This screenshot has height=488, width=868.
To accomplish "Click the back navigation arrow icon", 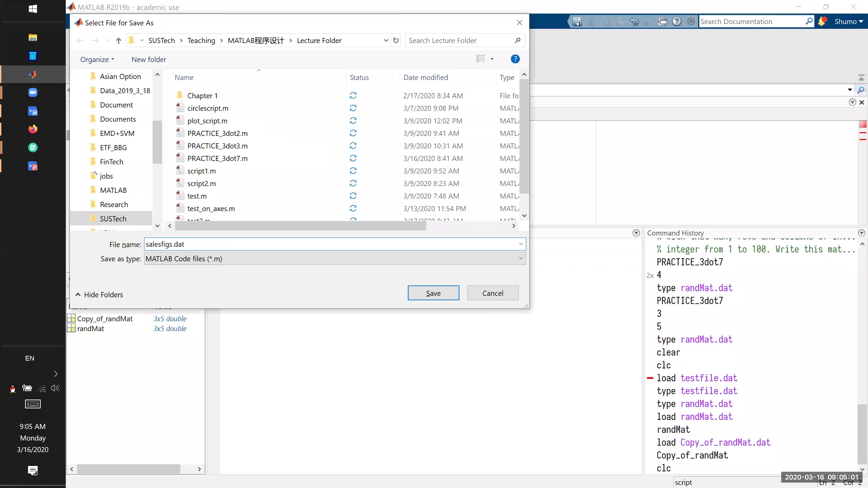I will [79, 41].
